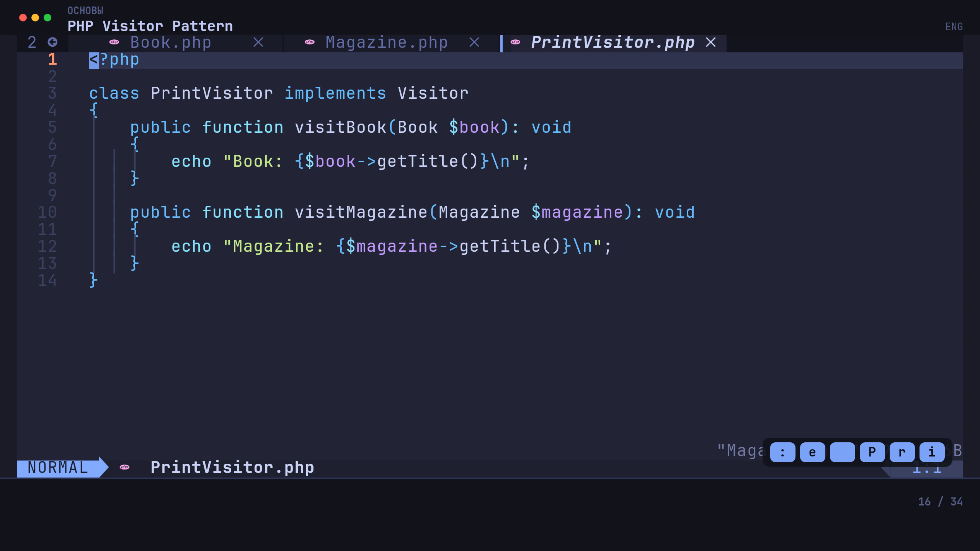Click the green maximize window button
The width and height of the screenshot is (980, 551).
tap(47, 18)
